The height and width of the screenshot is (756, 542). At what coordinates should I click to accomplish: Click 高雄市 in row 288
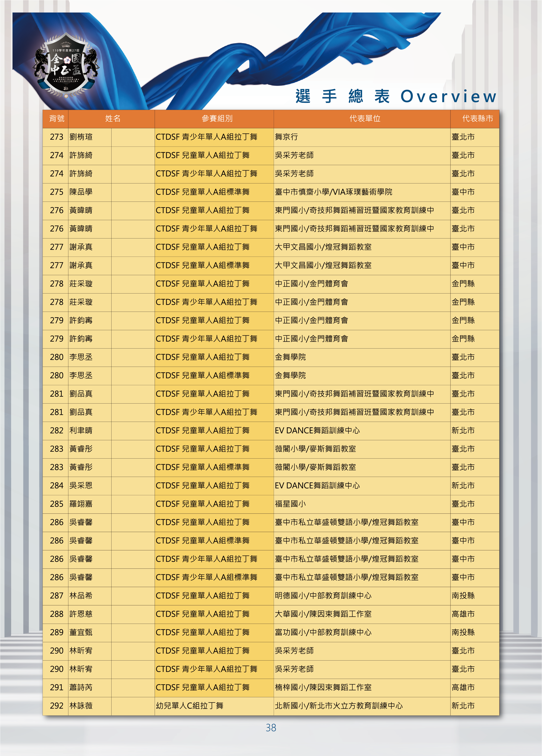pos(463,614)
